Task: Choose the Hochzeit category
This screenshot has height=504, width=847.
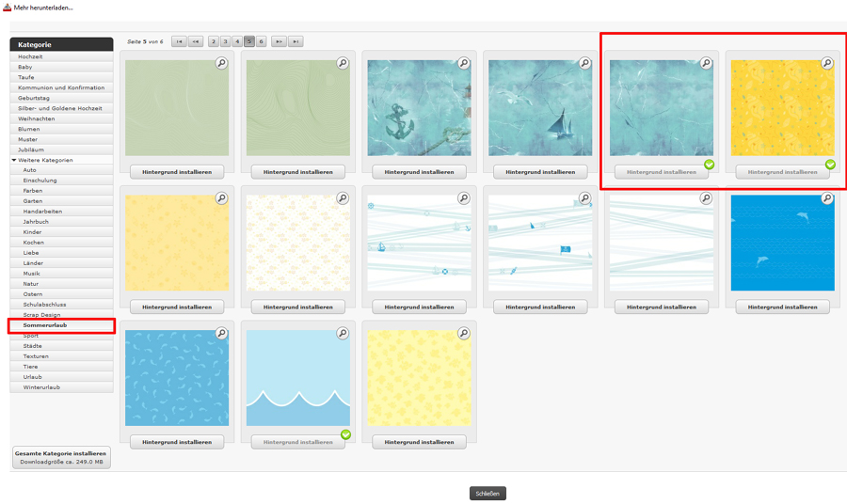Action: [x=61, y=56]
